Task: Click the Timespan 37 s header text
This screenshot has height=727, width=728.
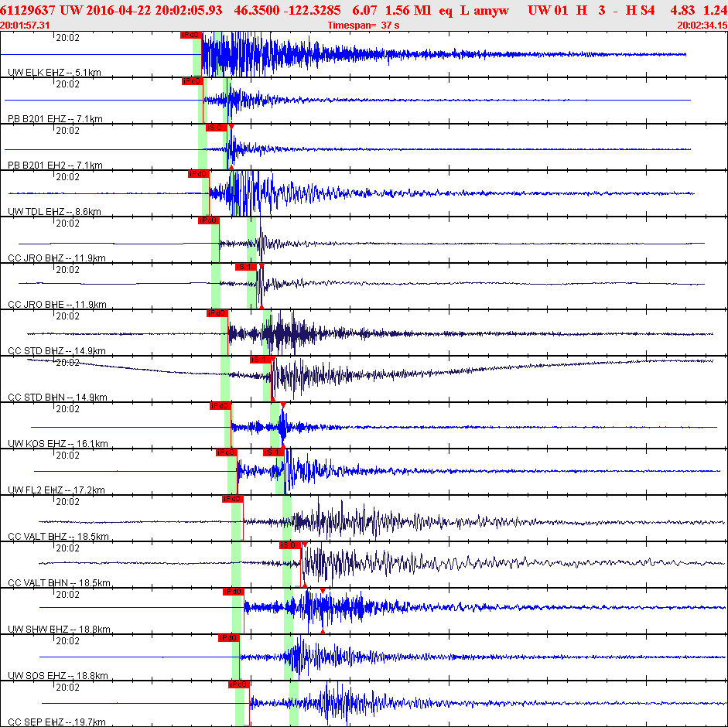Action: click(x=364, y=26)
